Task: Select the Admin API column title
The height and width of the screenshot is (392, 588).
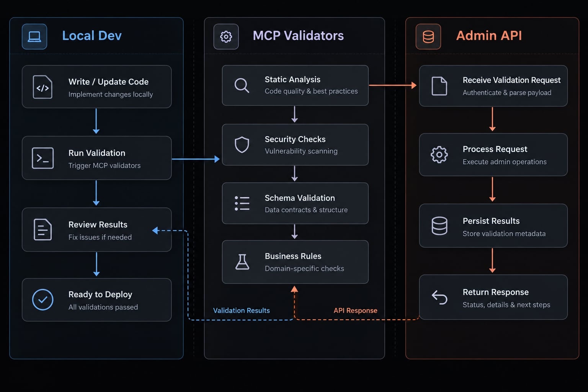Action: tap(489, 36)
